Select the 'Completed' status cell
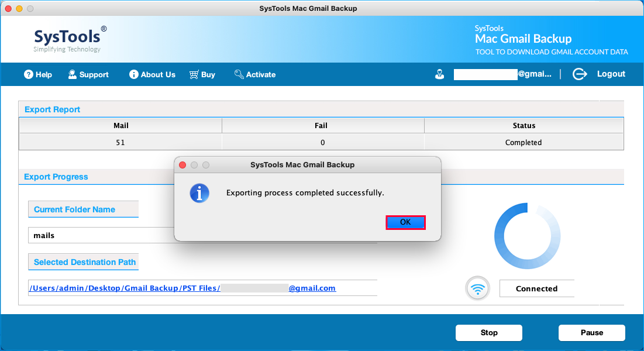 click(x=524, y=142)
